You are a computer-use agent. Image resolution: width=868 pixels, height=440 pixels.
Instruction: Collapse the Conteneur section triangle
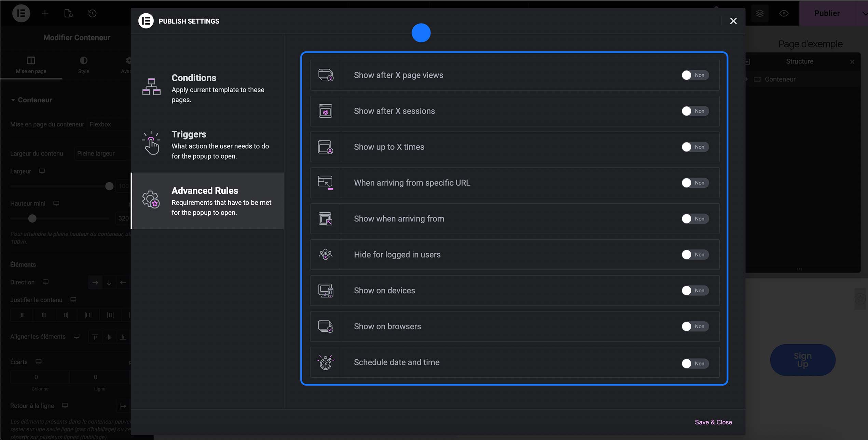tap(13, 100)
